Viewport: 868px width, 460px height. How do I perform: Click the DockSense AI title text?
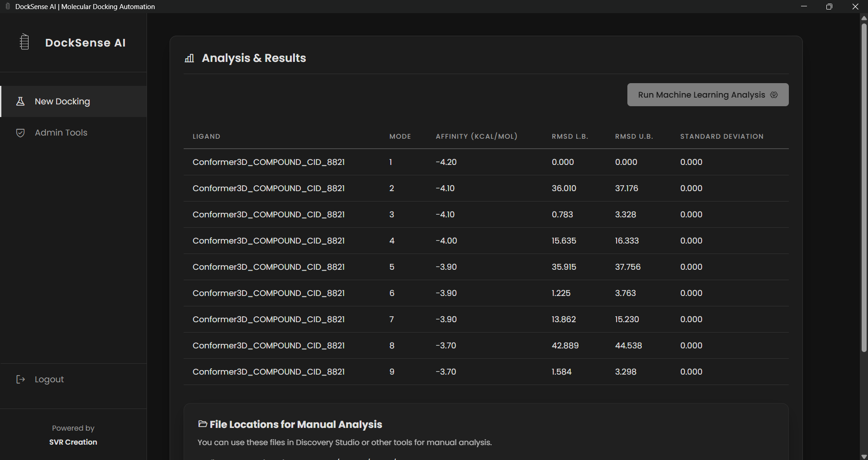85,43
